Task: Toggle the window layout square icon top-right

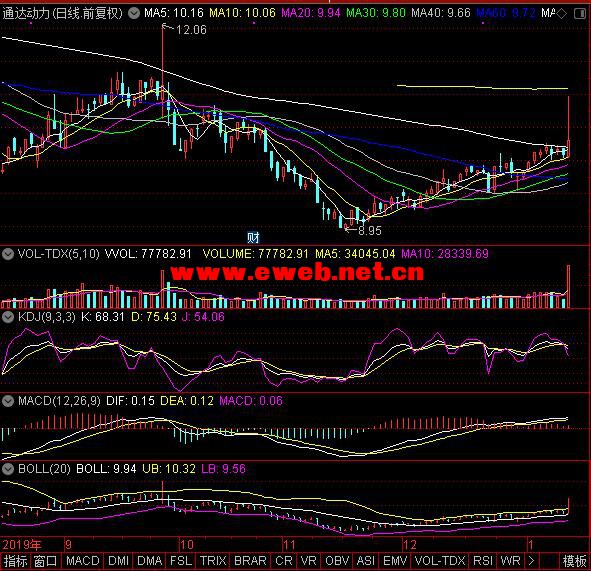Action: click(x=579, y=14)
